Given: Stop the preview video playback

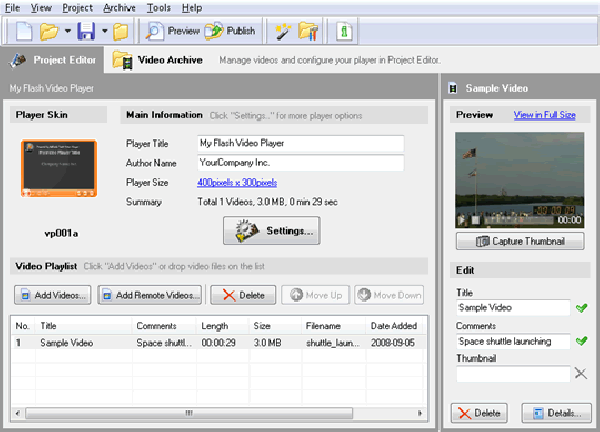Looking at the screenshot, I should pyautogui.click(x=475, y=220).
